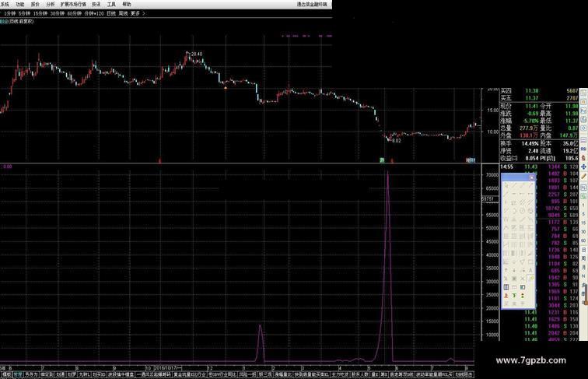Click the 换手 value 14.49%
Screen dimensions: 588x379
tap(530, 143)
